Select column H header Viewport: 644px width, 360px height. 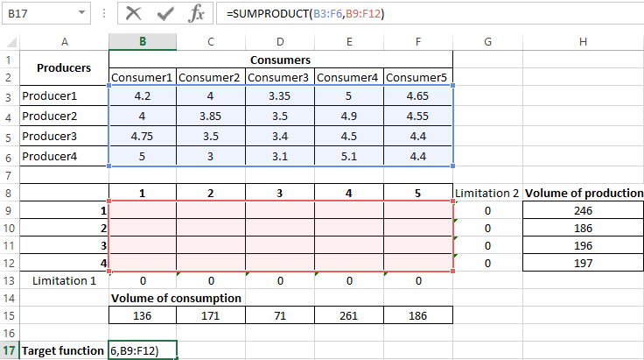(x=583, y=43)
